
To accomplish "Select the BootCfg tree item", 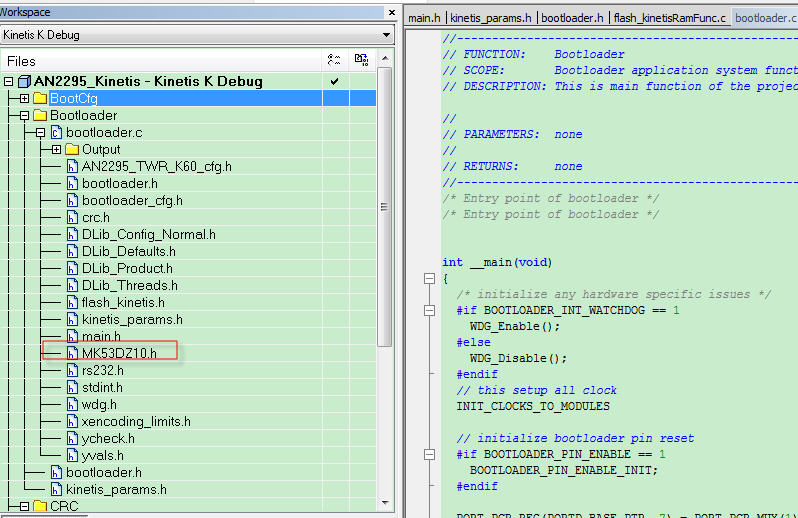I will (x=74, y=98).
